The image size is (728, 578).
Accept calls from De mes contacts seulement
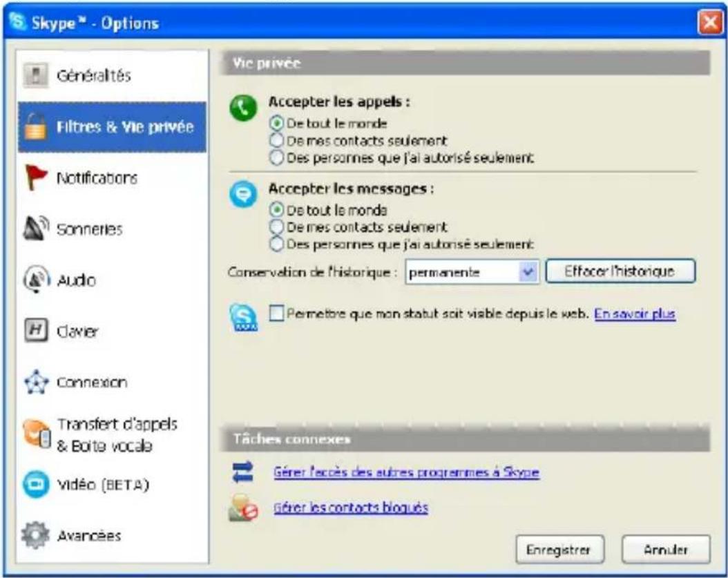[x=276, y=140]
